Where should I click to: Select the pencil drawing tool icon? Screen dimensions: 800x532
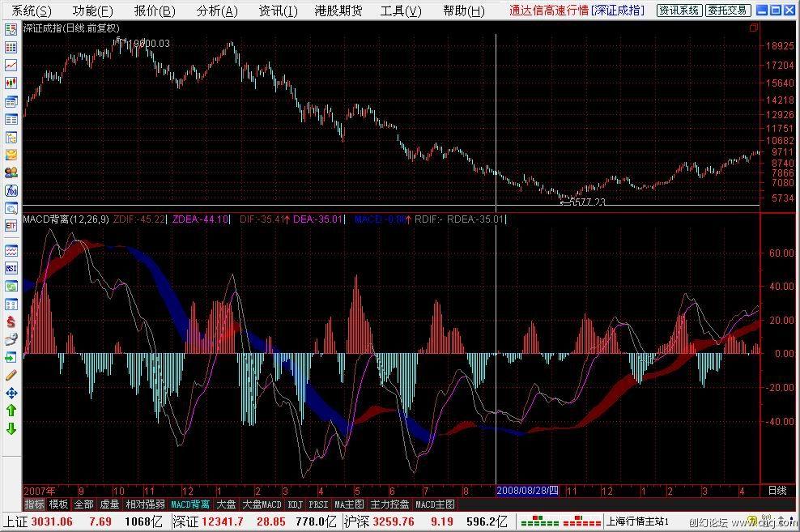[11, 375]
